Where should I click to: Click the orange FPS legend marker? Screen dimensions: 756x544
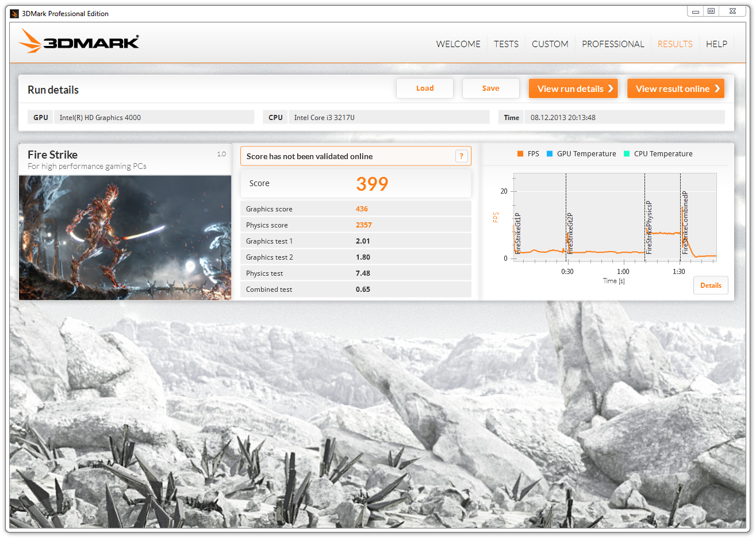(520, 154)
